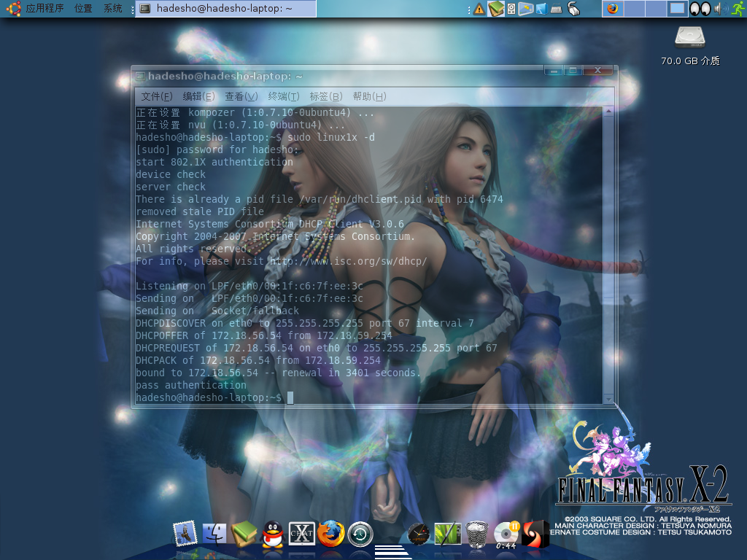
Task: Open the green wallpaper pen dock icon
Action: coord(448,533)
